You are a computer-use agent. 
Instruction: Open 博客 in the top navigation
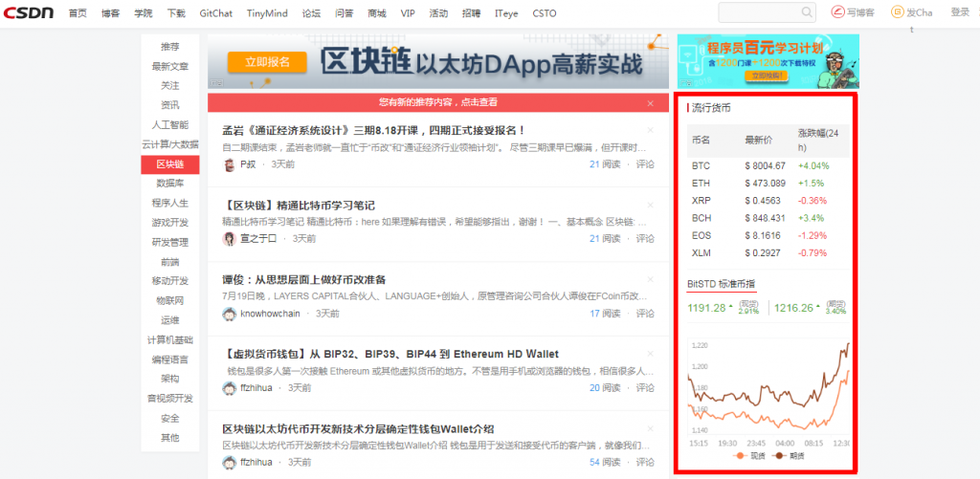click(111, 13)
